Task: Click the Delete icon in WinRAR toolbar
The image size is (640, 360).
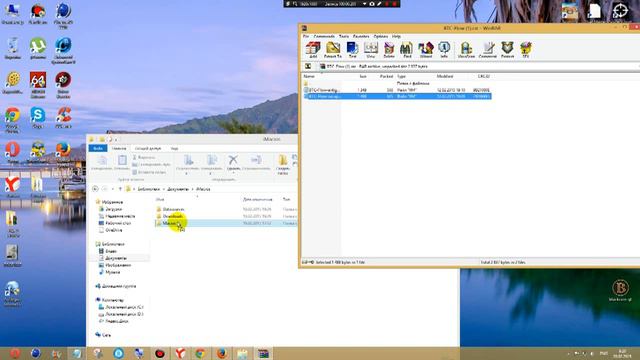Action: tap(389, 50)
